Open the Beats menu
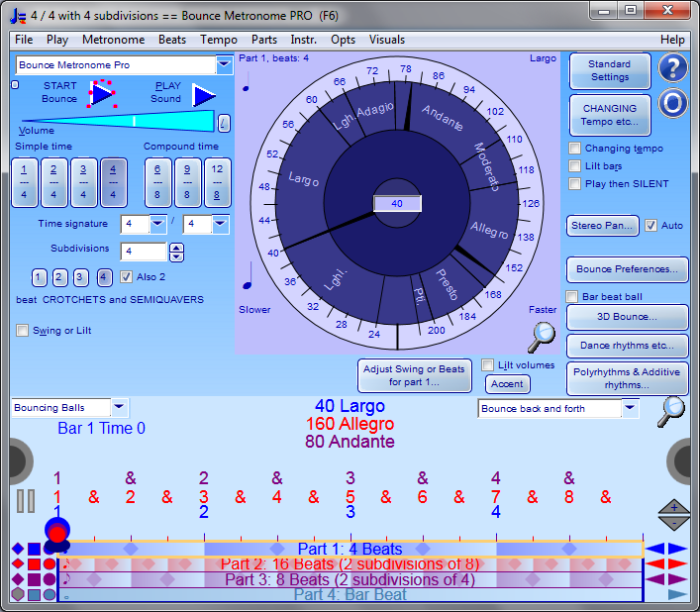The height and width of the screenshot is (612, 700). (x=172, y=40)
